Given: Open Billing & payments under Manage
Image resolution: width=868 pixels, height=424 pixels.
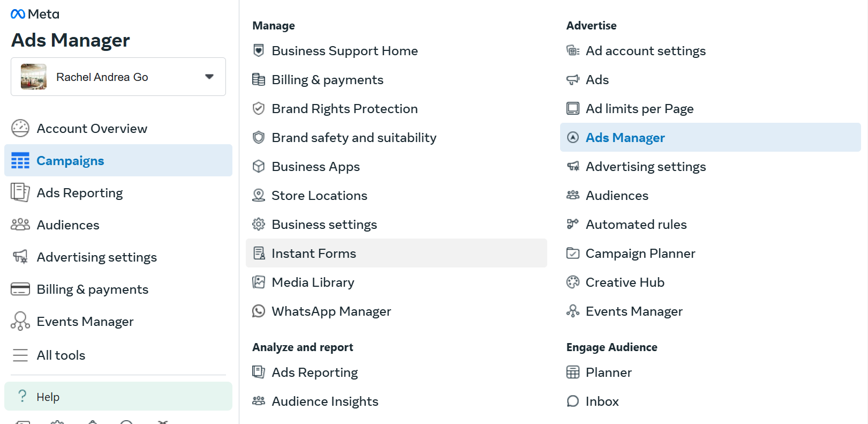Looking at the screenshot, I should pos(396,80).
